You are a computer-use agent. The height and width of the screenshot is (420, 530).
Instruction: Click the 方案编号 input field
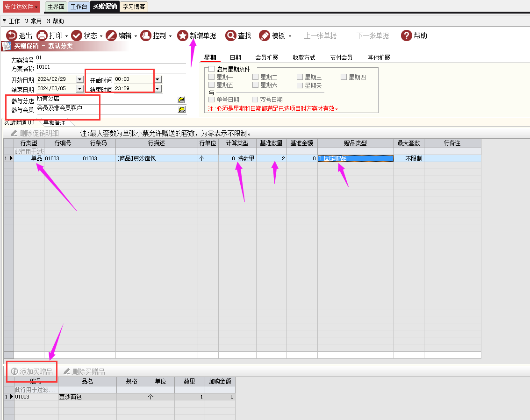click(111, 59)
